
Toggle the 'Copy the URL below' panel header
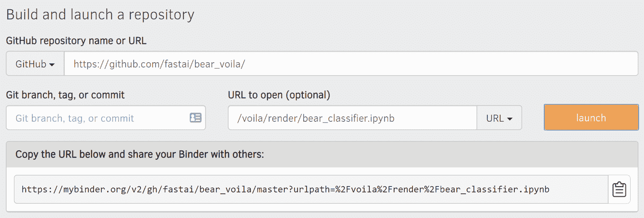coord(322,154)
